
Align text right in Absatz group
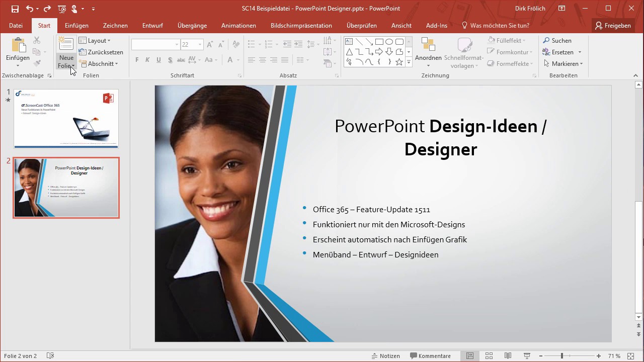(274, 60)
